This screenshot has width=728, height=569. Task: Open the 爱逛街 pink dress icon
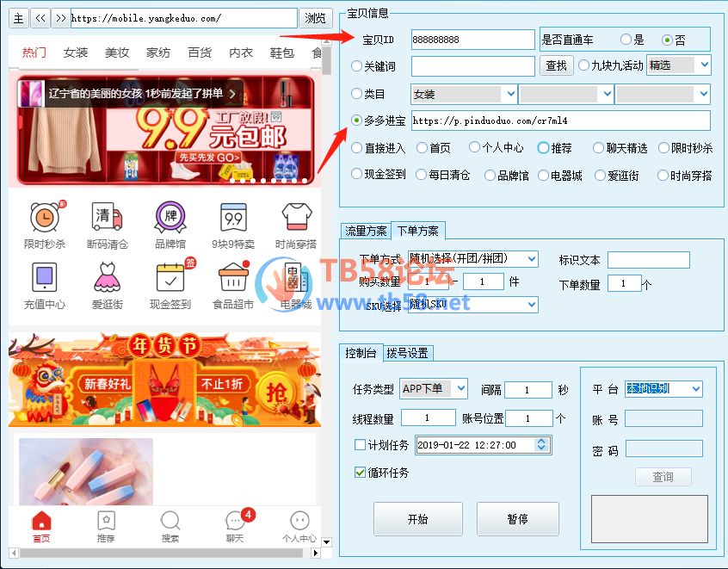(x=108, y=277)
